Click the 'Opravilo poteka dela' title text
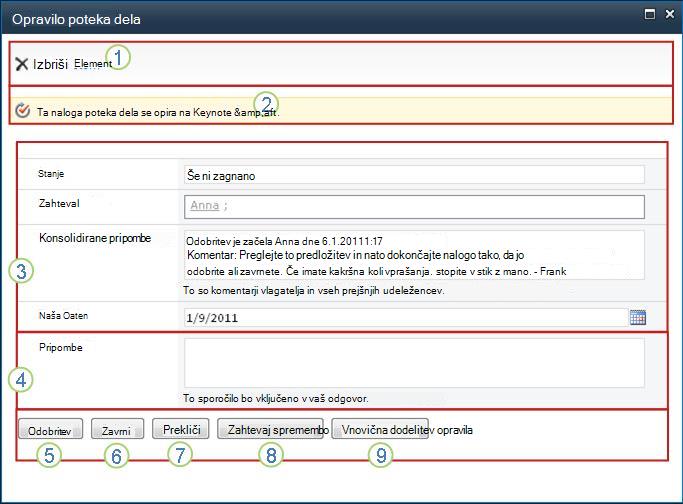The height and width of the screenshot is (504, 683). (76, 20)
